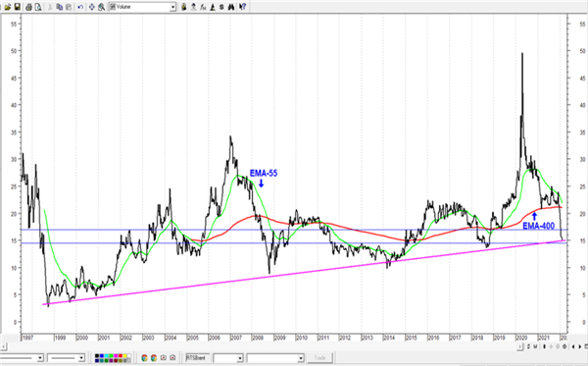Open the Volume indicator dropdown

172,7
